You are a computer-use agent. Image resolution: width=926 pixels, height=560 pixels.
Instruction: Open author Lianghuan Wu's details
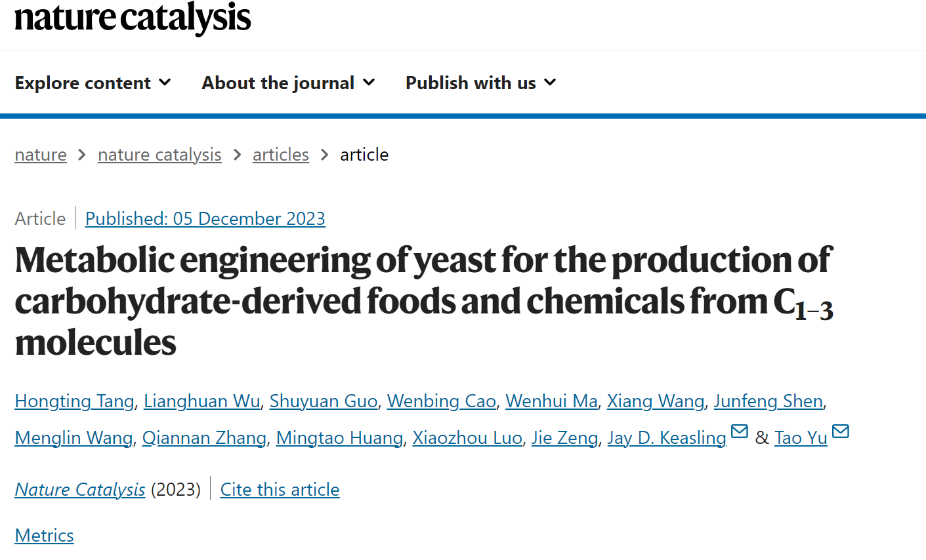coord(202,401)
